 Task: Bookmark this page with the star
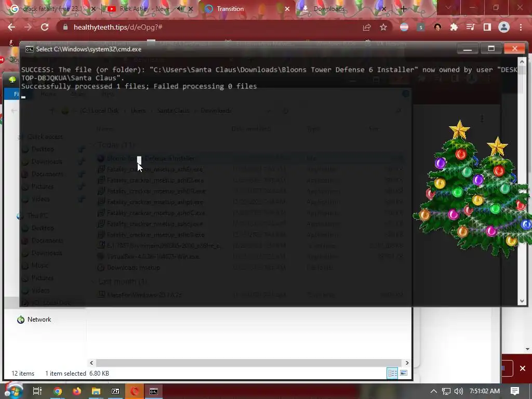383,27
